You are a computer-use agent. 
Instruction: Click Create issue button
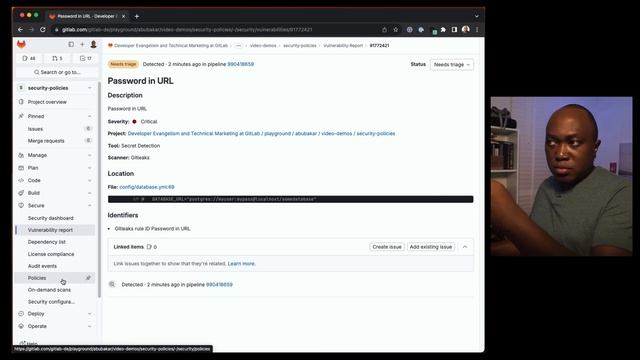pyautogui.click(x=387, y=247)
